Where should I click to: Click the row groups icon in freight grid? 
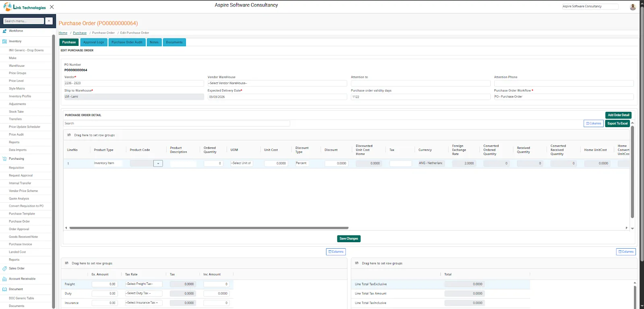(66, 263)
